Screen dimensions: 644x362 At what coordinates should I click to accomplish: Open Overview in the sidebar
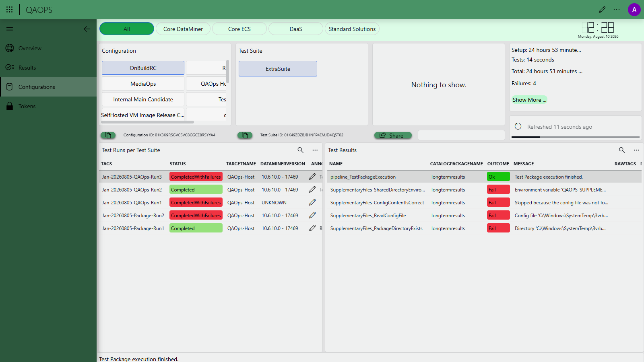pos(48,48)
